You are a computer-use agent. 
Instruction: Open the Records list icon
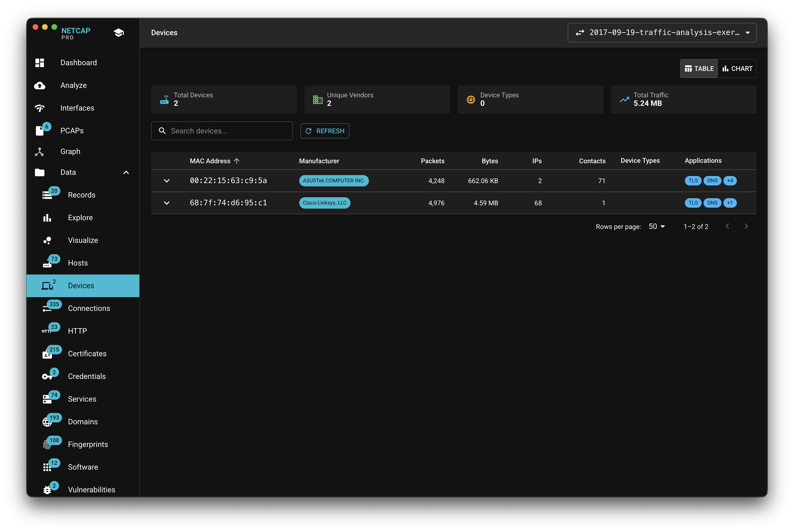47,195
